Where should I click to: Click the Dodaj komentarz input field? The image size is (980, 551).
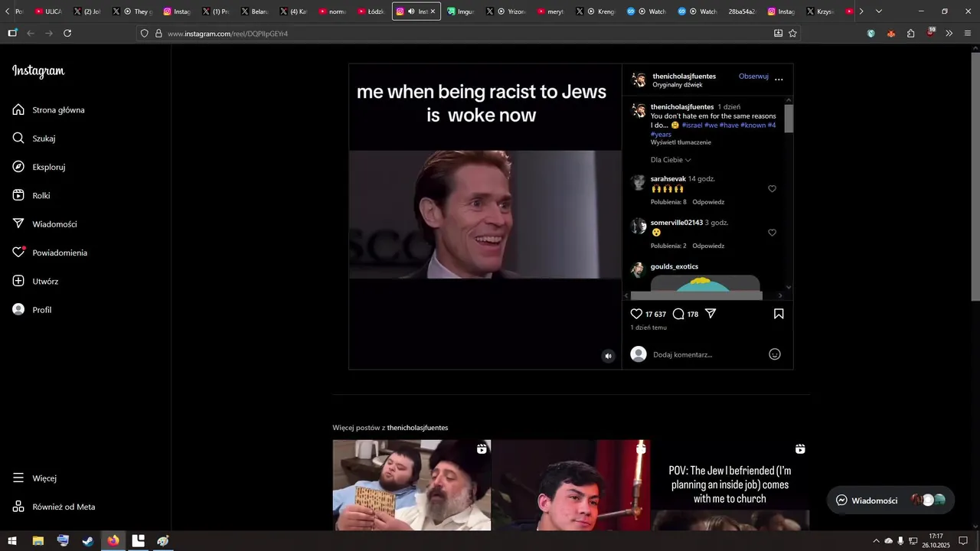[707, 354]
